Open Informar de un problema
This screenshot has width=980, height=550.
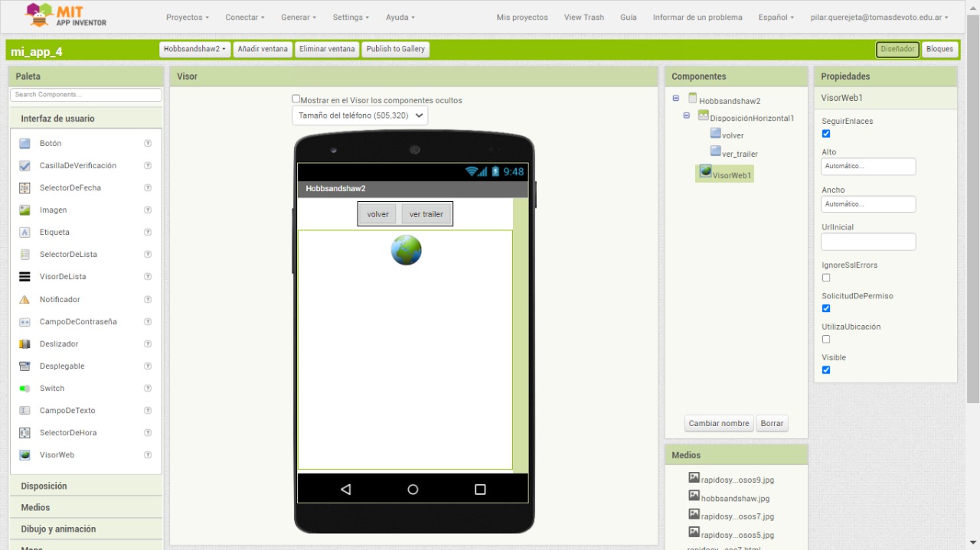click(697, 17)
